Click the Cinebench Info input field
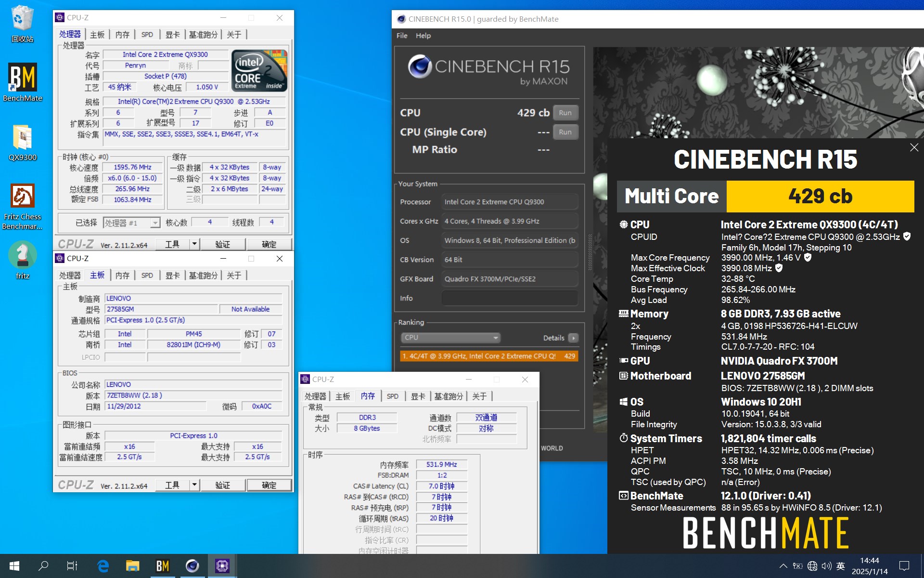The height and width of the screenshot is (578, 924). 510,298
